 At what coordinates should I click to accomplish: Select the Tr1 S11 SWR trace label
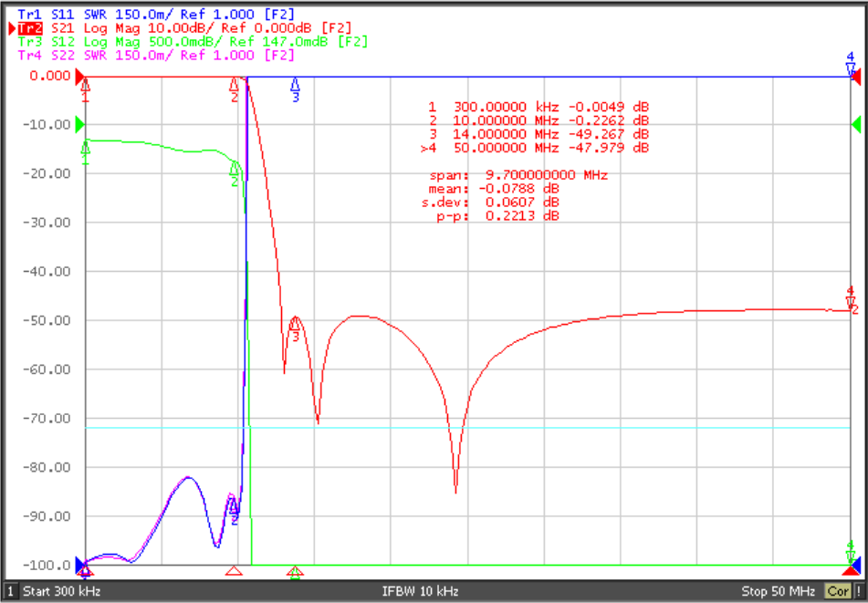pyautogui.click(x=156, y=15)
